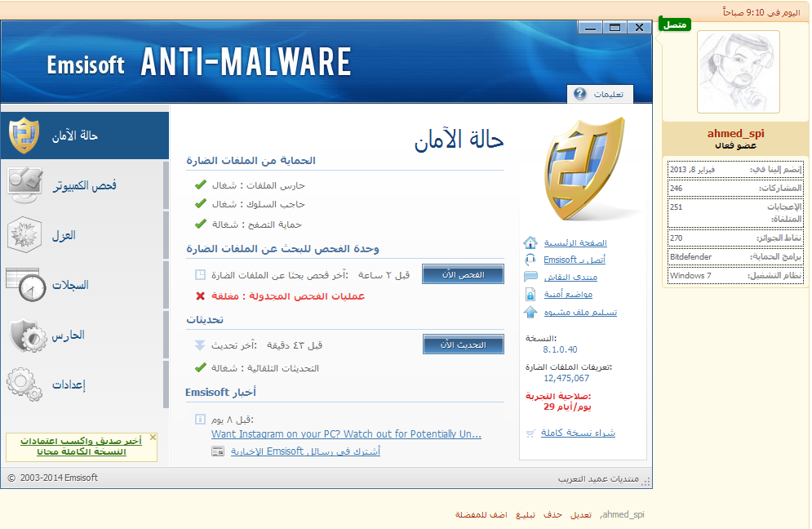Click the green check beside حاجب السلوك
Image resolution: width=812 pixels, height=529 pixels.
point(201,204)
